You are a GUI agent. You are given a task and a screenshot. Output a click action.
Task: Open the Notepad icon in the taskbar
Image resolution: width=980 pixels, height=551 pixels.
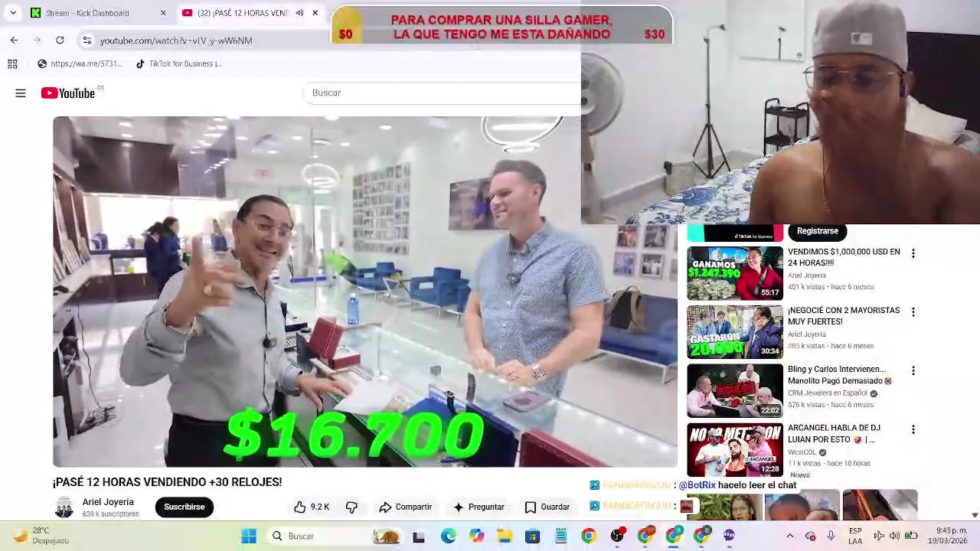tap(560, 536)
